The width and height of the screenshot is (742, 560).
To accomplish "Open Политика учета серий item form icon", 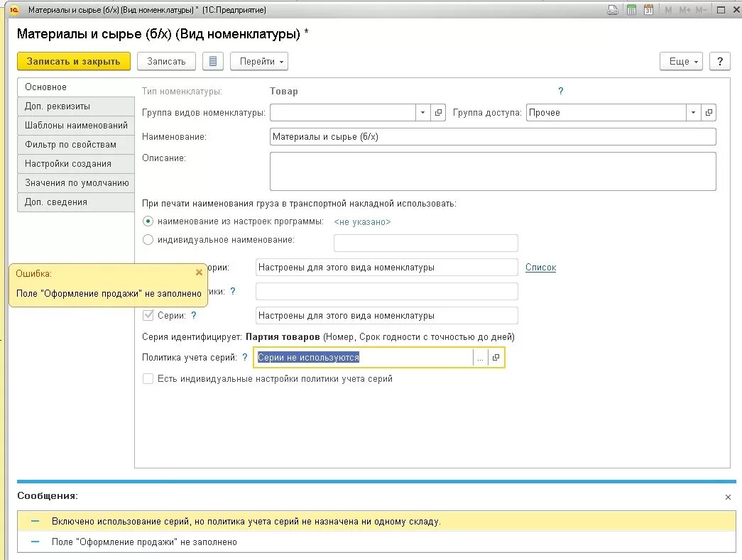I will (x=496, y=358).
